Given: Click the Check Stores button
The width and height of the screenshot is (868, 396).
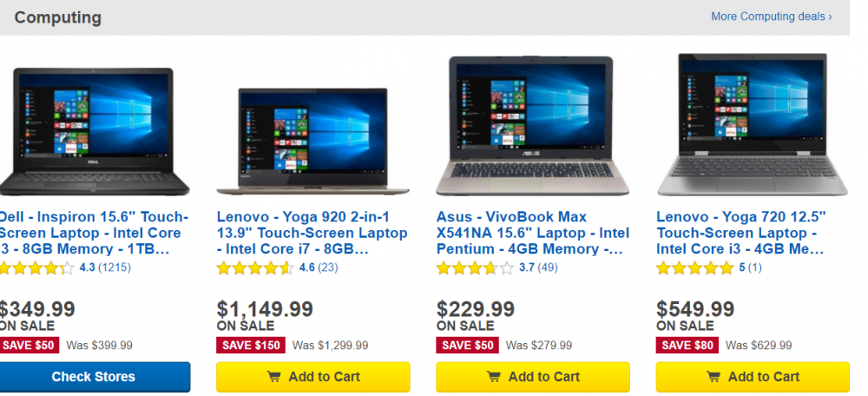Looking at the screenshot, I should click(94, 377).
